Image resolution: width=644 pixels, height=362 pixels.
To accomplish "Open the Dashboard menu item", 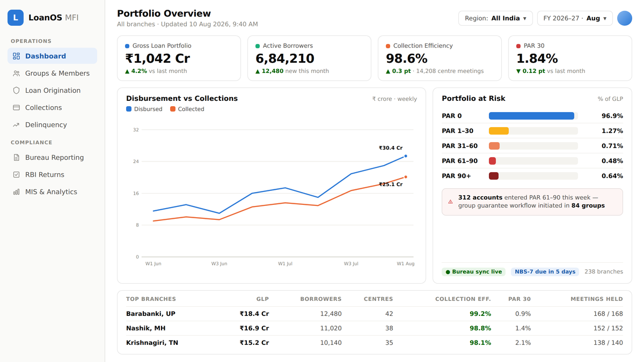I will click(52, 56).
